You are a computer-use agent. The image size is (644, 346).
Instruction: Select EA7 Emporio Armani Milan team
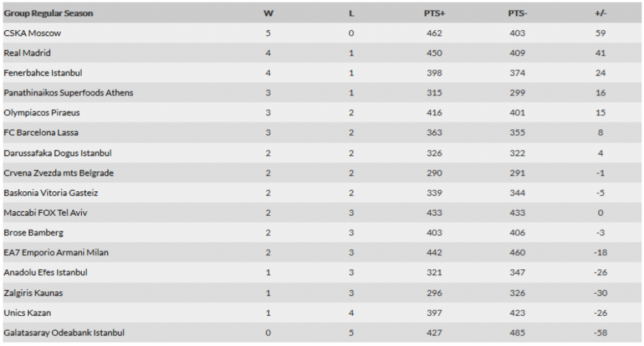click(x=56, y=253)
